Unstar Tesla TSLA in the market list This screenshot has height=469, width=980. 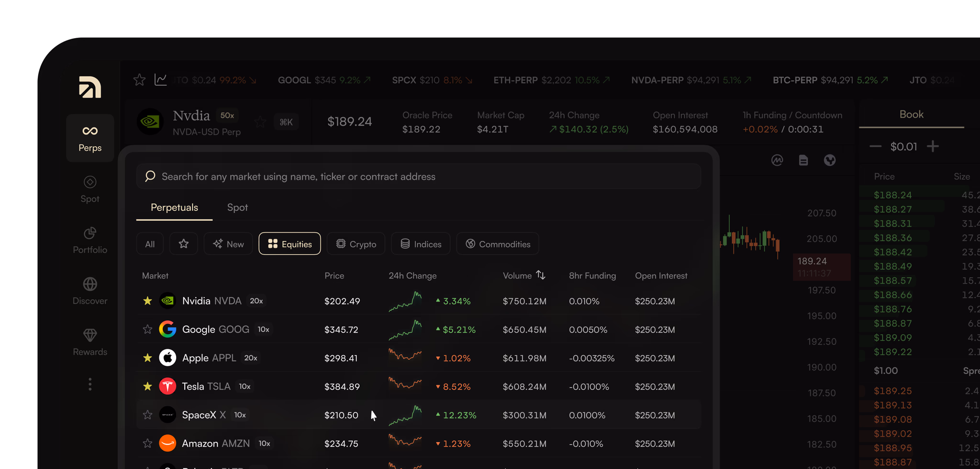pyautogui.click(x=147, y=386)
